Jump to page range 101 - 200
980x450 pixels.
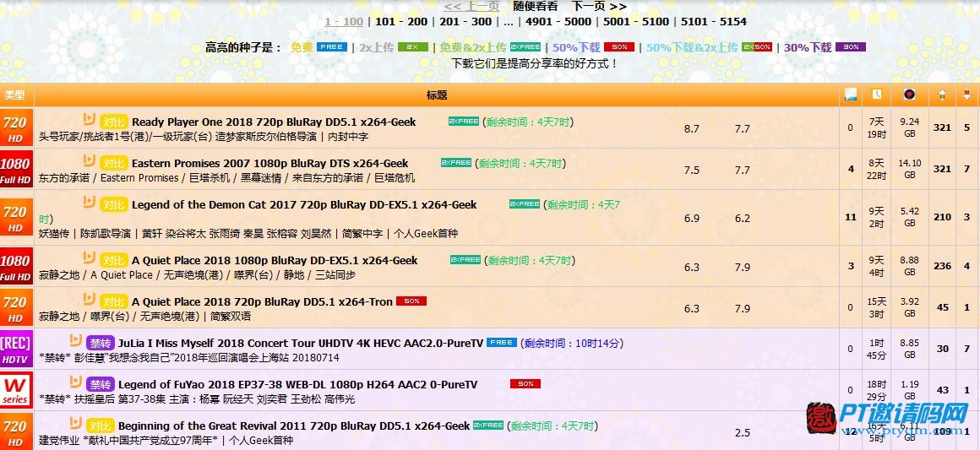(x=401, y=22)
